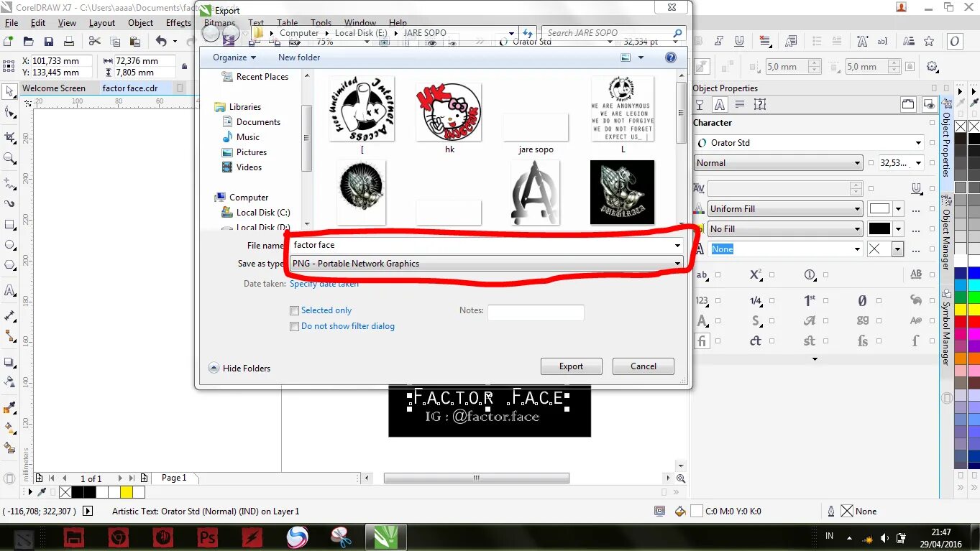Click the Save icon in CorelDRAW toolbar
This screenshot has height=551, width=980.
coord(48,42)
